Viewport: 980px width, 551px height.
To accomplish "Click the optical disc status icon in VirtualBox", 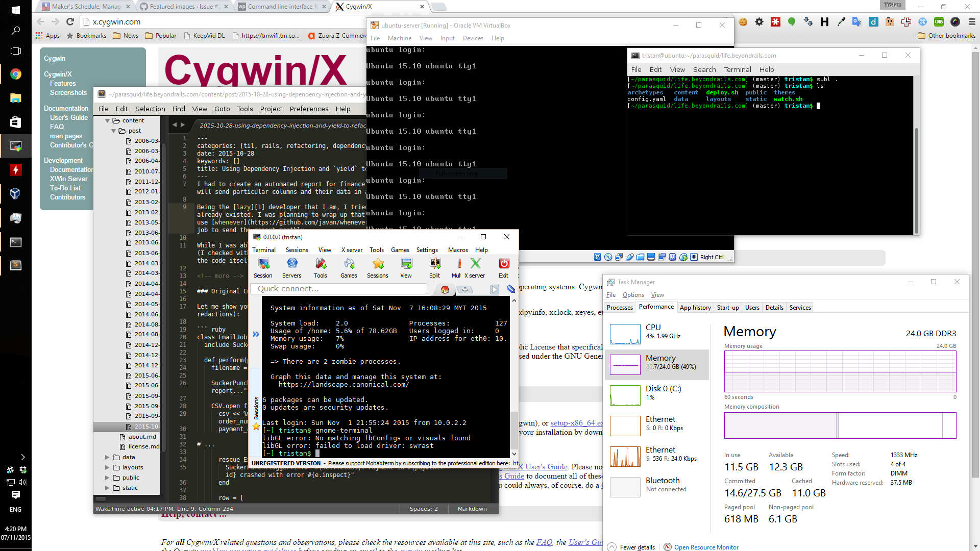I will tap(608, 257).
